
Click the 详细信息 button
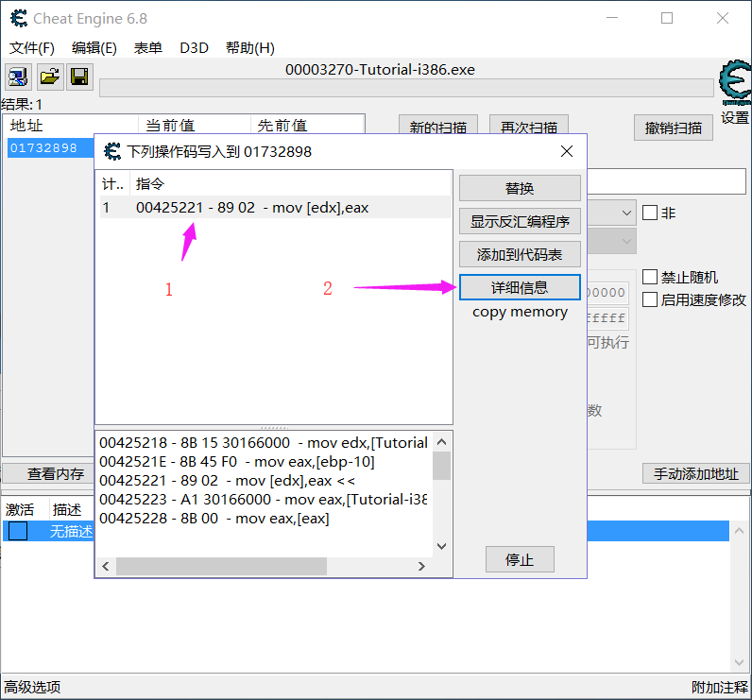tap(520, 287)
